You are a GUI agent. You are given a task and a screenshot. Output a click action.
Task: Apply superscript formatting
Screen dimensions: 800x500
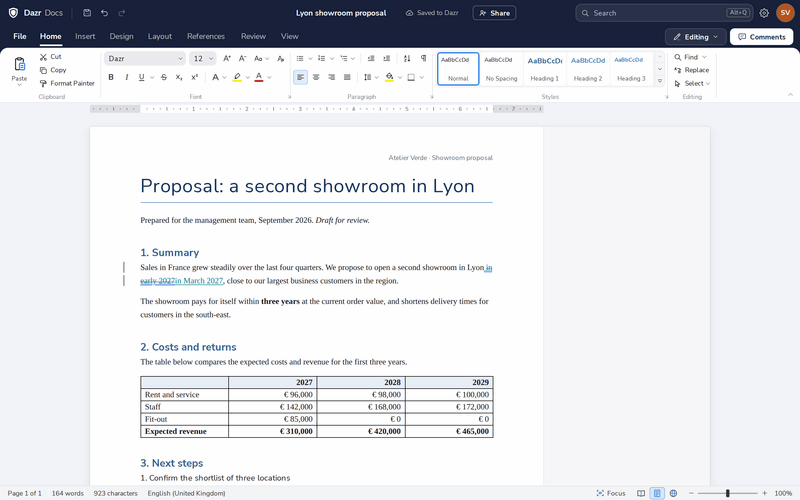[x=194, y=77]
